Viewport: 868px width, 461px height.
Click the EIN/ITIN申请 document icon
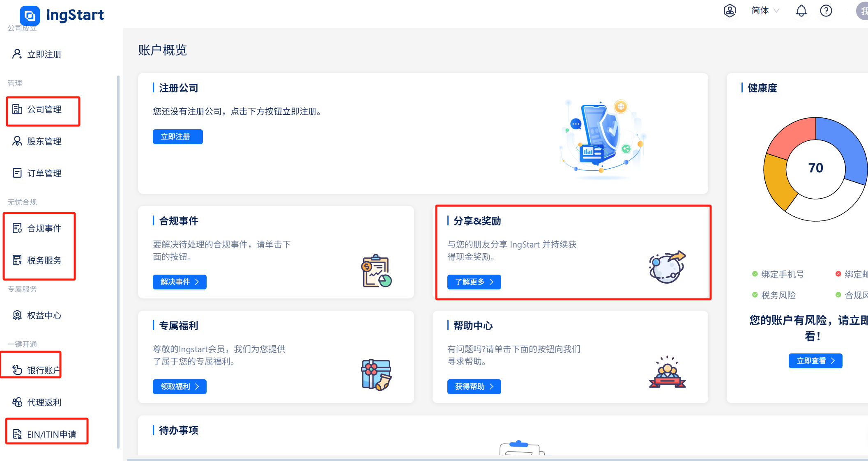coord(17,434)
